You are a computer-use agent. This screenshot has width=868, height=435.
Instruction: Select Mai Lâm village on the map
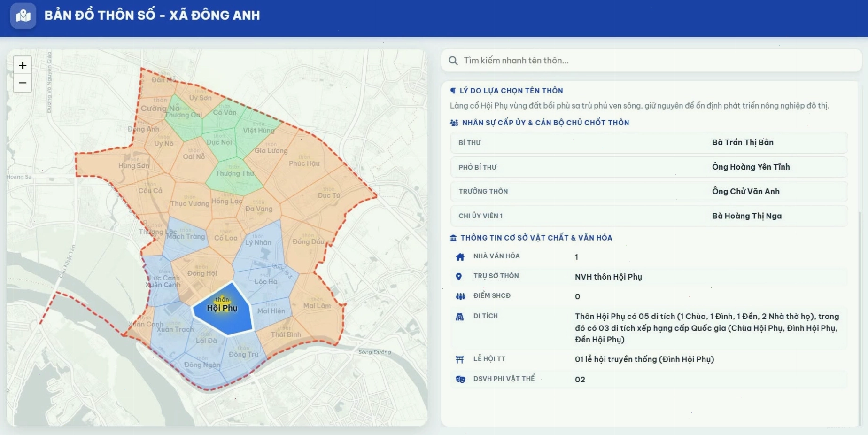(x=317, y=306)
